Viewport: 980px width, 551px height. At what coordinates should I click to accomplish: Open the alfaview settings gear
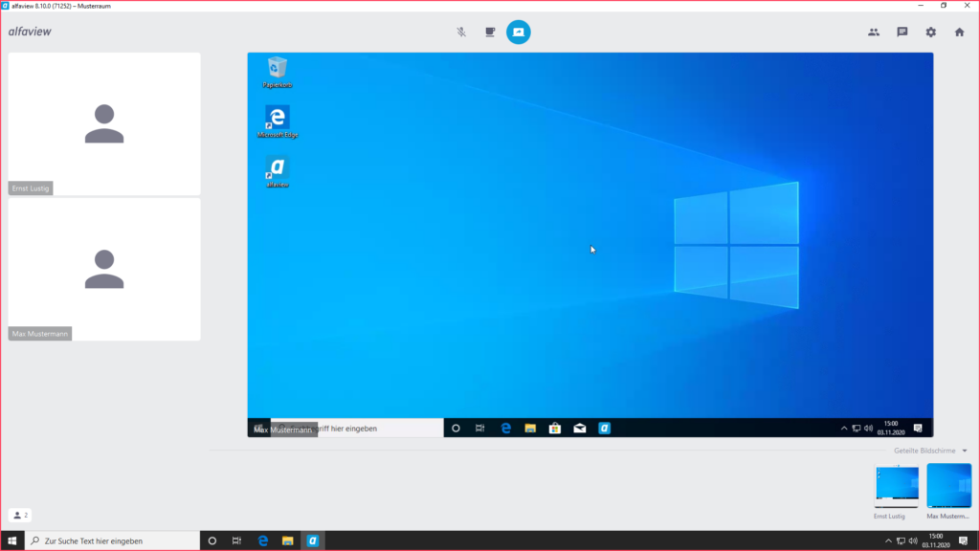click(x=928, y=32)
